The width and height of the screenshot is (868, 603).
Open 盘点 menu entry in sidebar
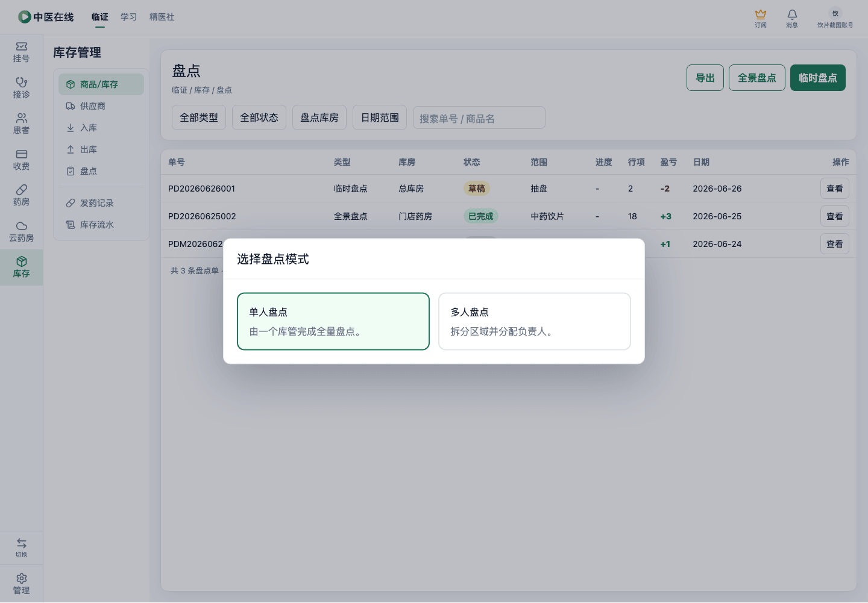[x=101, y=171]
